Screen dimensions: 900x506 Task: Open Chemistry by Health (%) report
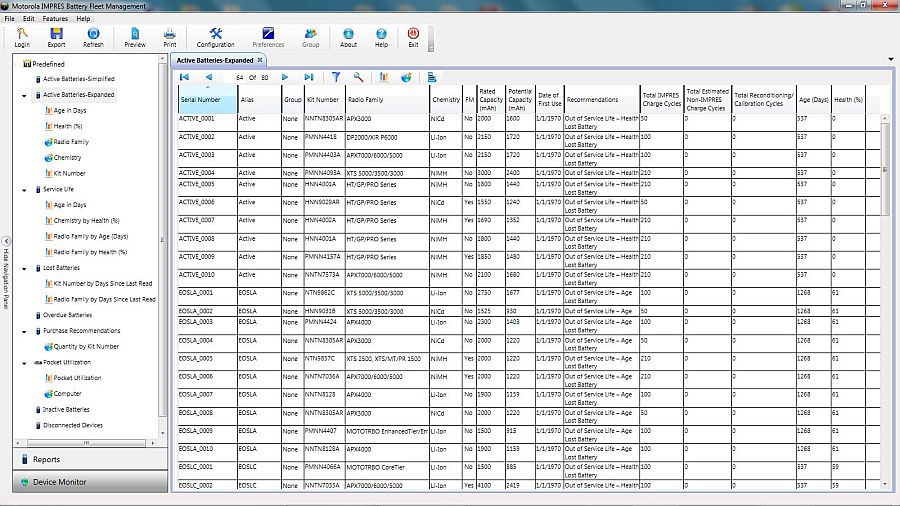[x=87, y=220]
